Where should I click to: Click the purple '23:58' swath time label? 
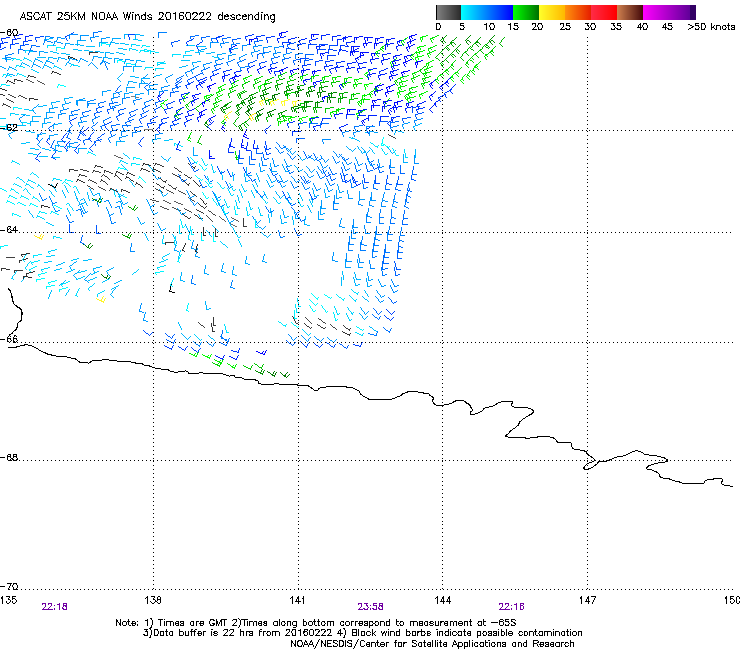tap(370, 607)
